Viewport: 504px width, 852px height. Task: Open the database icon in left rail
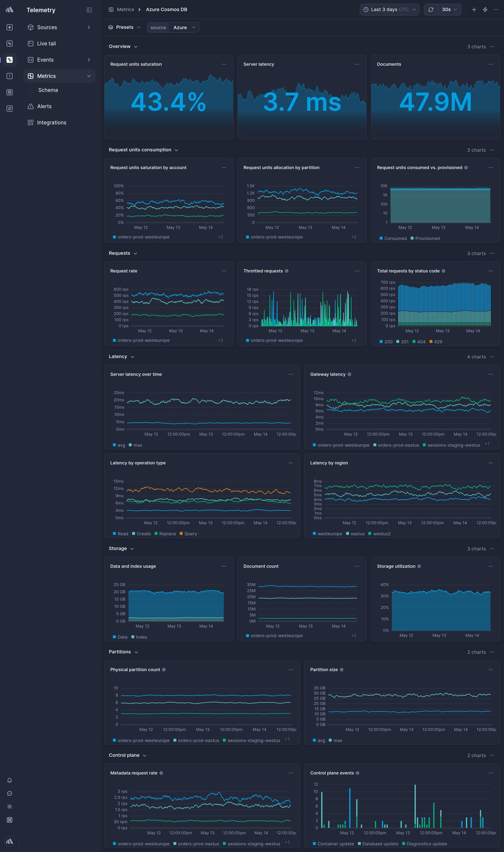point(9,92)
